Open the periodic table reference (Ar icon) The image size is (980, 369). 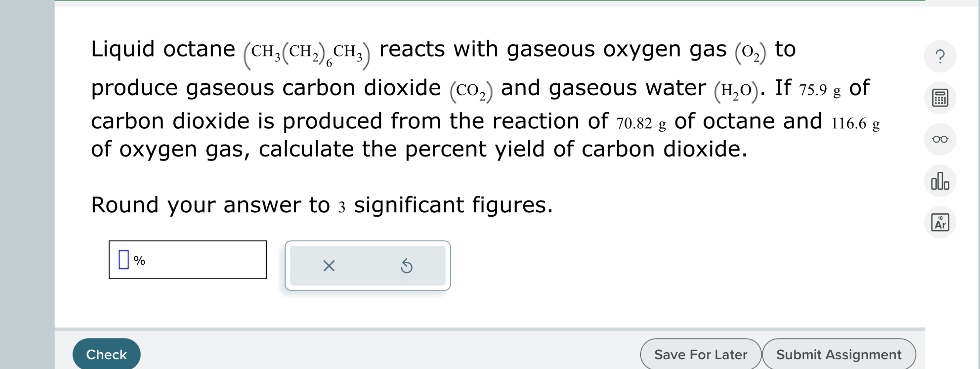pos(941,222)
